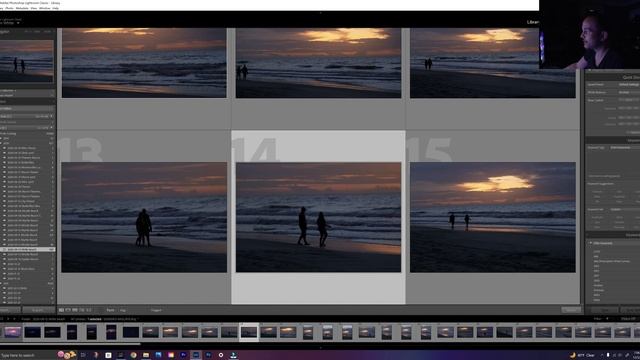Select the top-right grid photo
This screenshot has width=640, height=360.
tap(493, 63)
